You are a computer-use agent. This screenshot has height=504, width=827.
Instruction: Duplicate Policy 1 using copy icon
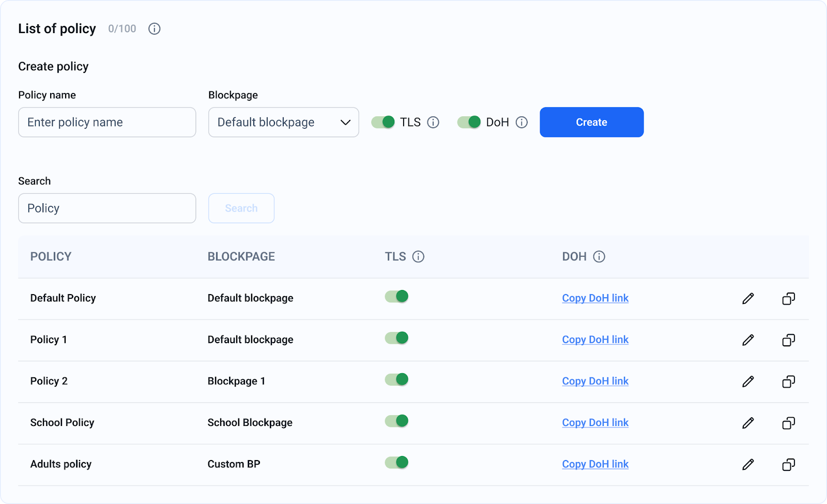click(788, 340)
